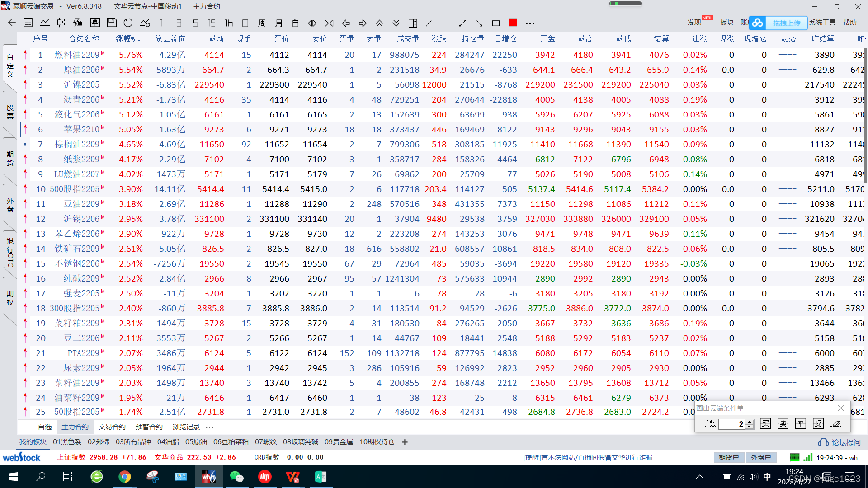868x488 pixels.
Task: Open the 期货 left sidebar tab
Action: 10,159
